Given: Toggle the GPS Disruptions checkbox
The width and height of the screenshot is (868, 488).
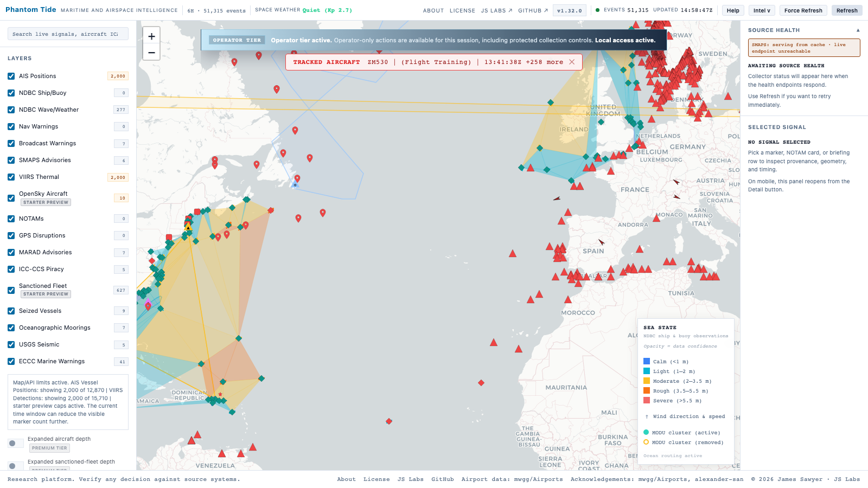Looking at the screenshot, I should pos(11,235).
